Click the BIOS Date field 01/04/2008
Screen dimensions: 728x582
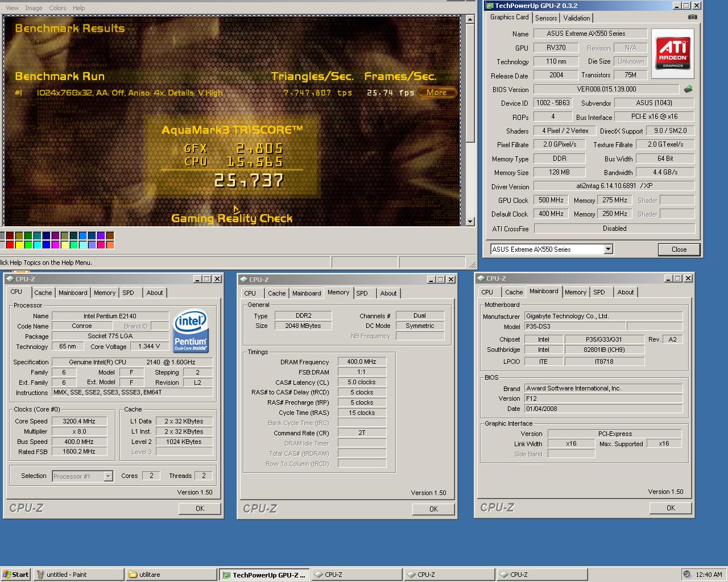pyautogui.click(x=603, y=409)
